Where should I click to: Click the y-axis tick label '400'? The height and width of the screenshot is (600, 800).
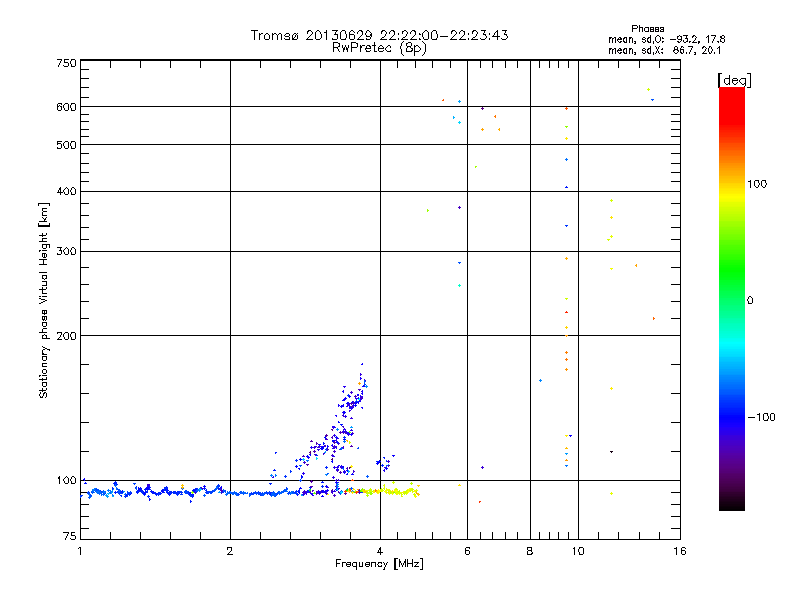[66, 192]
